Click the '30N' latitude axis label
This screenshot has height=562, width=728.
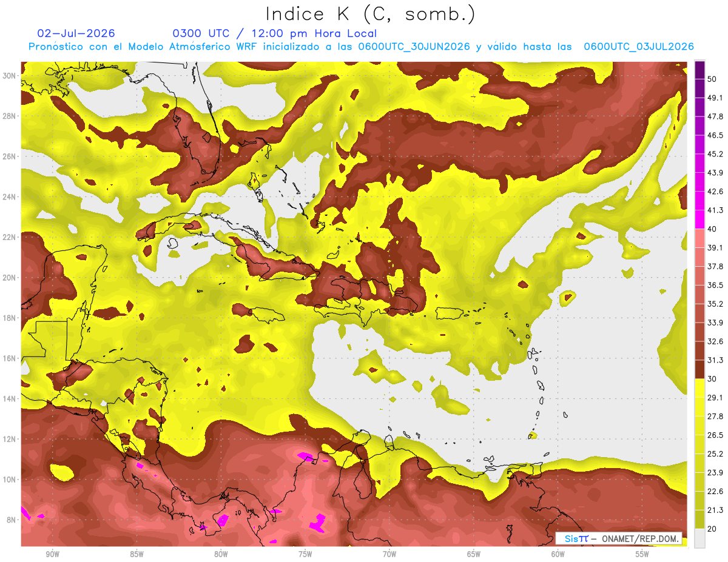10,75
